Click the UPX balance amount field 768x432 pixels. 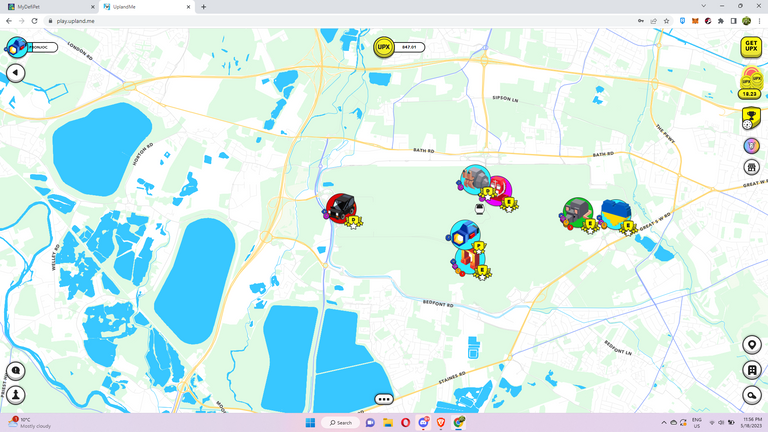409,47
